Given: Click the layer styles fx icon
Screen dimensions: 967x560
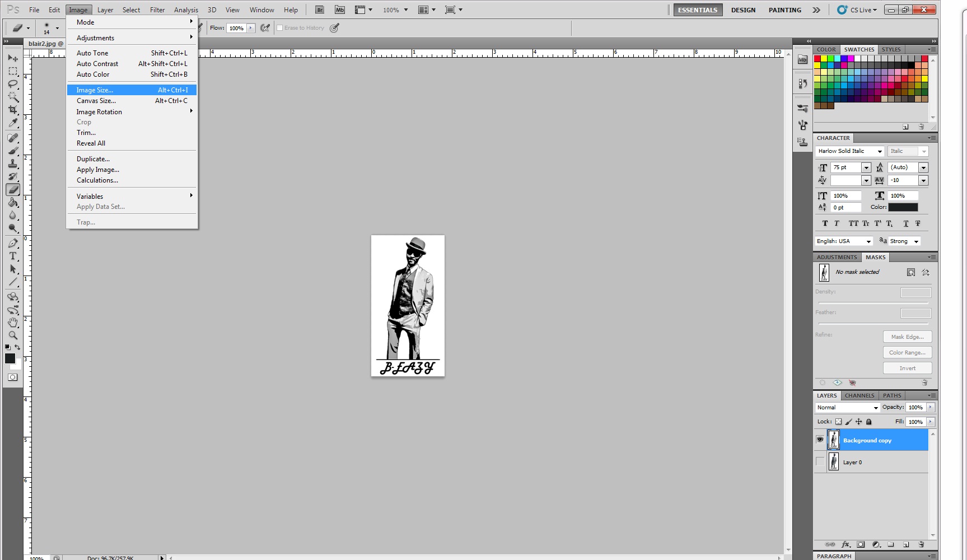Looking at the screenshot, I should (845, 544).
